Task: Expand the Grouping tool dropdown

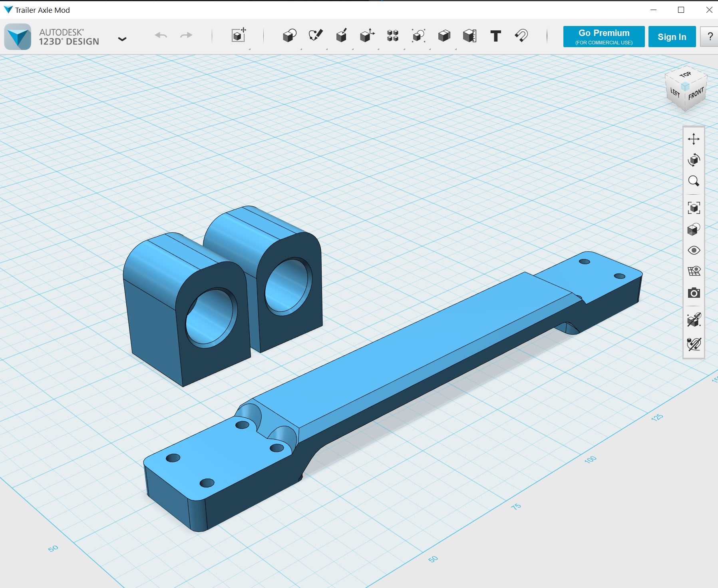Action: 418,36
